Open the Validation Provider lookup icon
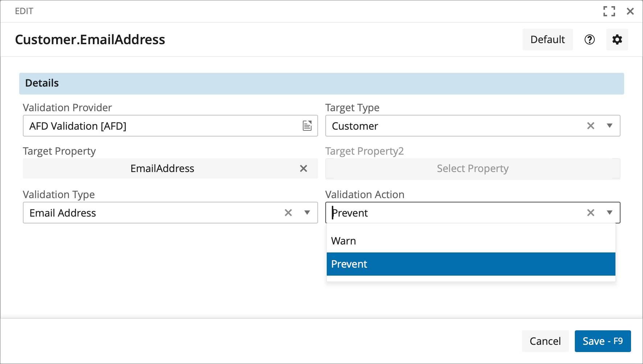 [307, 126]
